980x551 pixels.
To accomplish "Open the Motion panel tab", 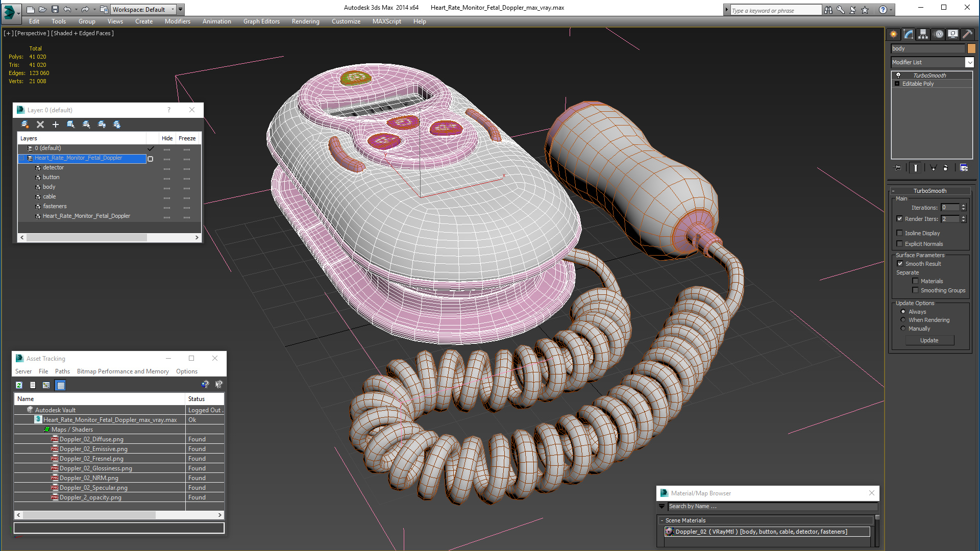I will 938,34.
